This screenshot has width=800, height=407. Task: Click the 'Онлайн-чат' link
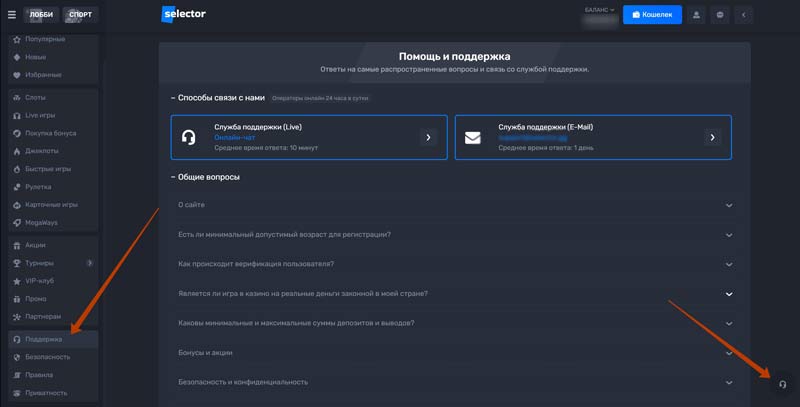(236, 137)
